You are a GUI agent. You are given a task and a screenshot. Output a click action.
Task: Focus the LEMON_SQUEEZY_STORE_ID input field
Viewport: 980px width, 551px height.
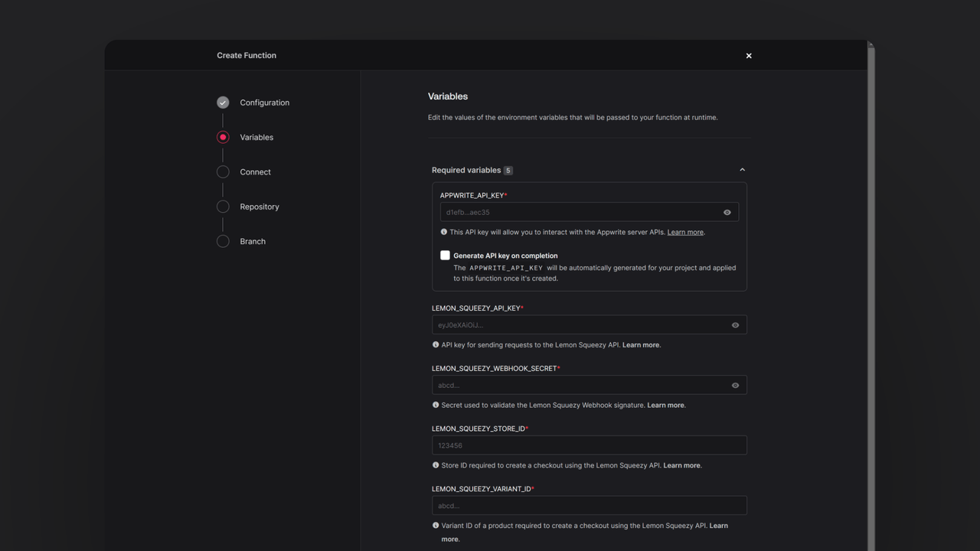point(589,445)
